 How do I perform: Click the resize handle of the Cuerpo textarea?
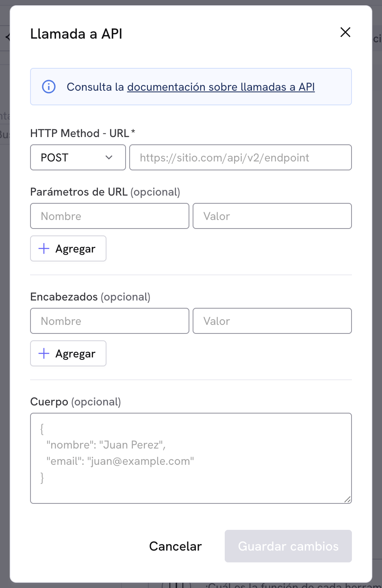point(348,499)
